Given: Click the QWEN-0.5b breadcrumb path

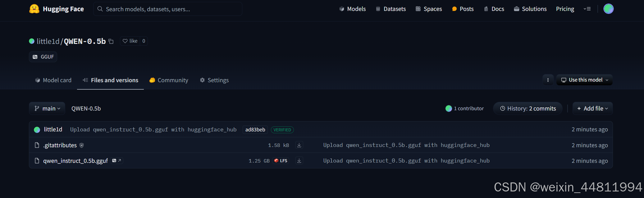Looking at the screenshot, I should [86, 108].
